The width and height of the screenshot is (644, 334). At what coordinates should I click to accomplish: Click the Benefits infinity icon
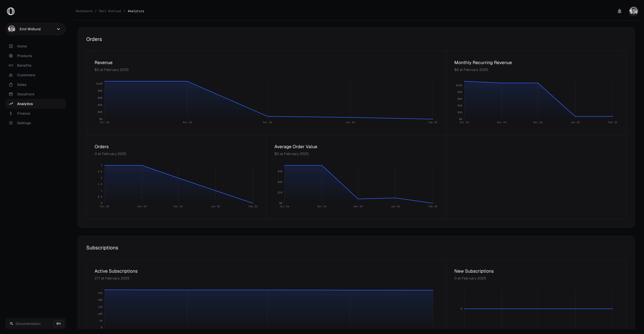click(x=11, y=66)
